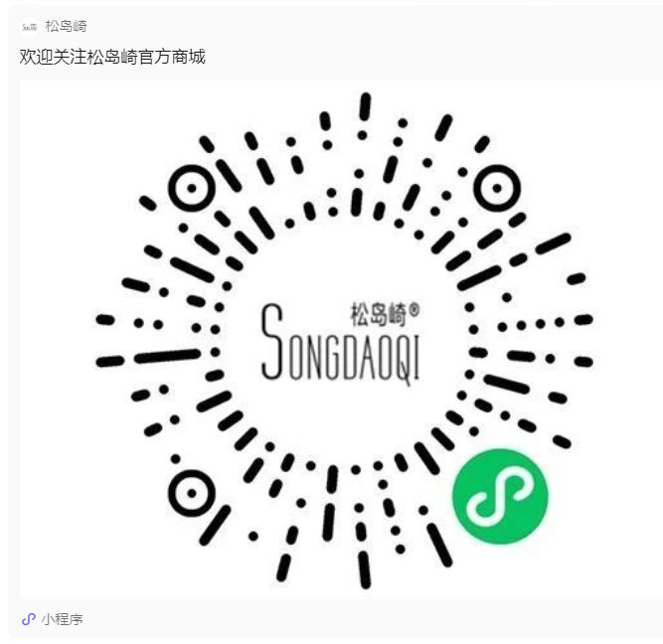This screenshot has width=663, height=644.
Task: Click the green mini program logo
Action: pyautogui.click(x=500, y=497)
